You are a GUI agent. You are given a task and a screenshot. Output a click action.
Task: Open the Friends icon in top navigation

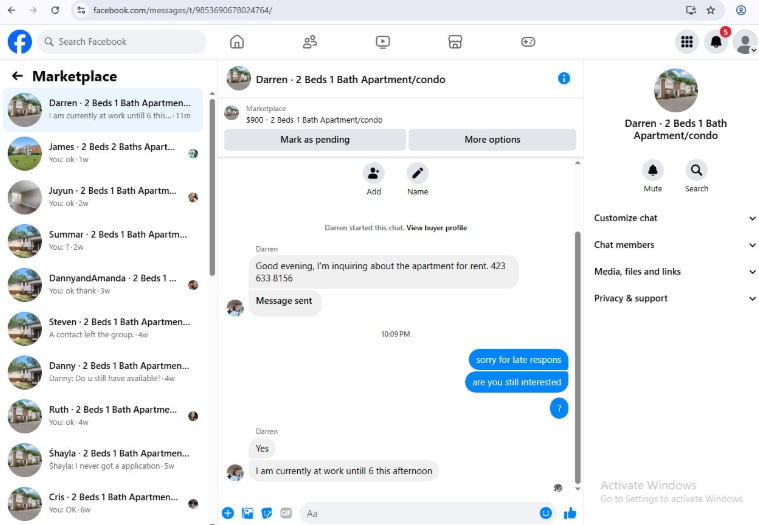[310, 42]
